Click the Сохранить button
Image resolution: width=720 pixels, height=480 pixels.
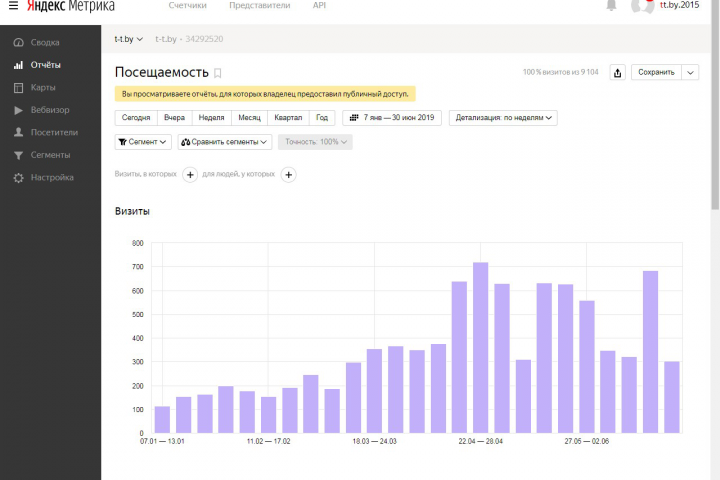click(x=657, y=72)
